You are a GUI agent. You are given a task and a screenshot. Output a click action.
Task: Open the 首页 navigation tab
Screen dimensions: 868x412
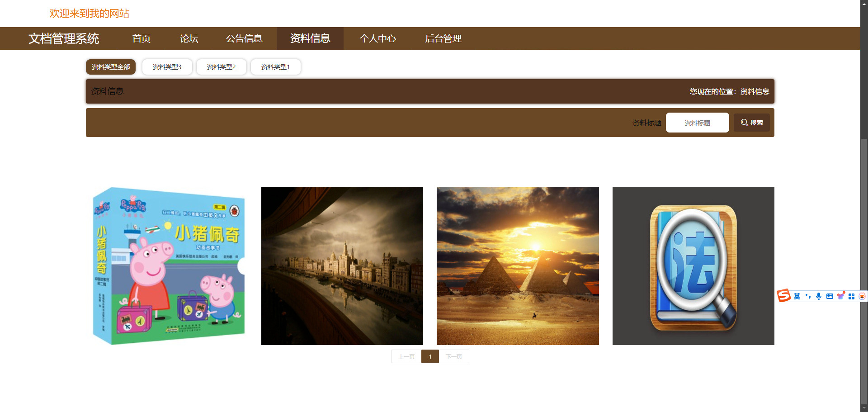(142, 38)
